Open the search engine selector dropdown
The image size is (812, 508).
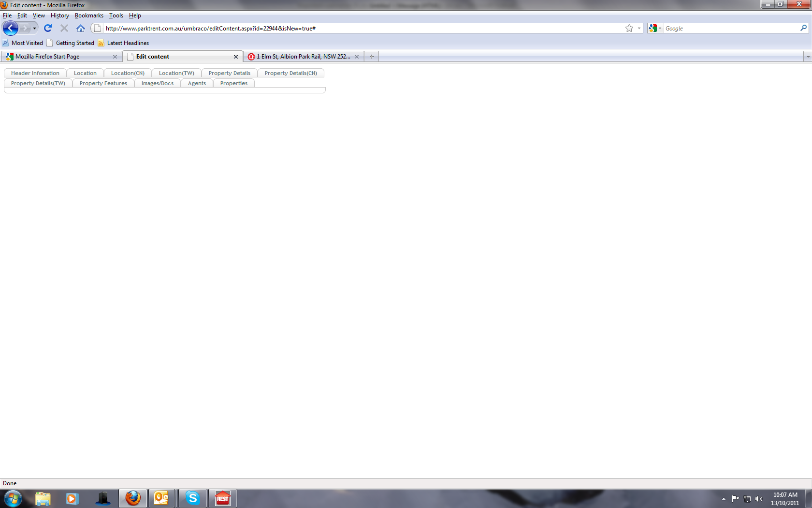coord(655,29)
